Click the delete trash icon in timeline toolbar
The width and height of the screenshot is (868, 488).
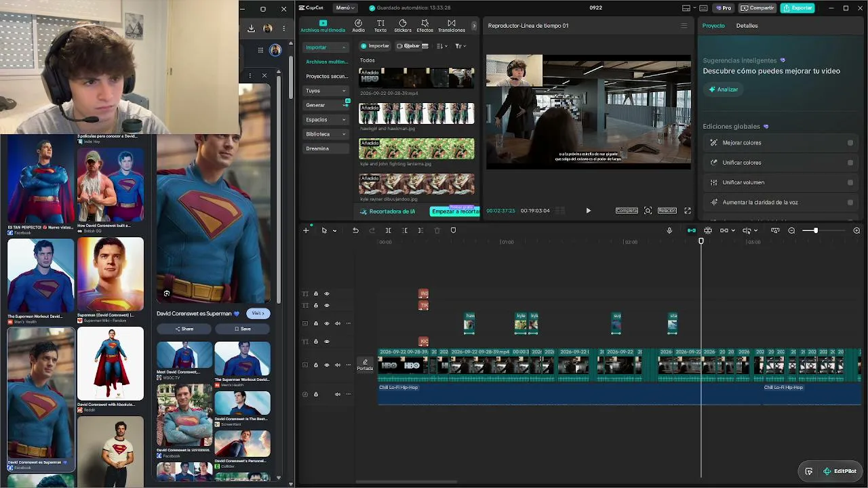[x=437, y=230]
